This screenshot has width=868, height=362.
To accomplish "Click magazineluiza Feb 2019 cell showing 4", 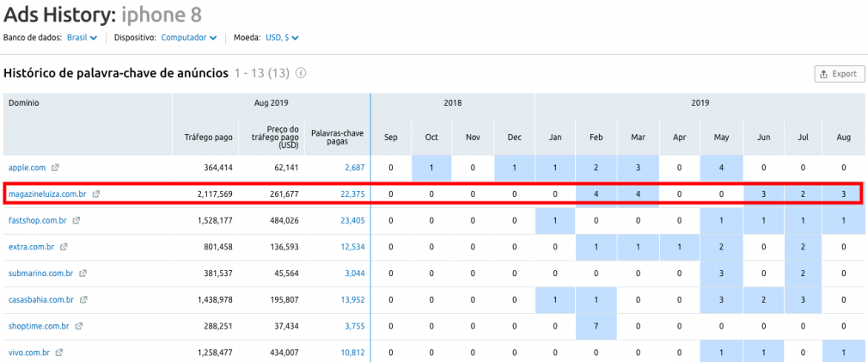I will tap(596, 194).
